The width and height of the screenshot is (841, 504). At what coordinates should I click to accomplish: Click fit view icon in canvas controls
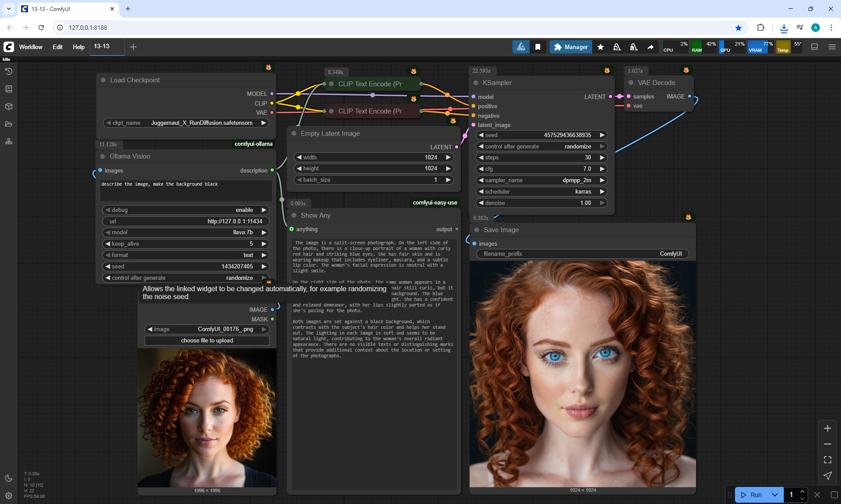(827, 460)
